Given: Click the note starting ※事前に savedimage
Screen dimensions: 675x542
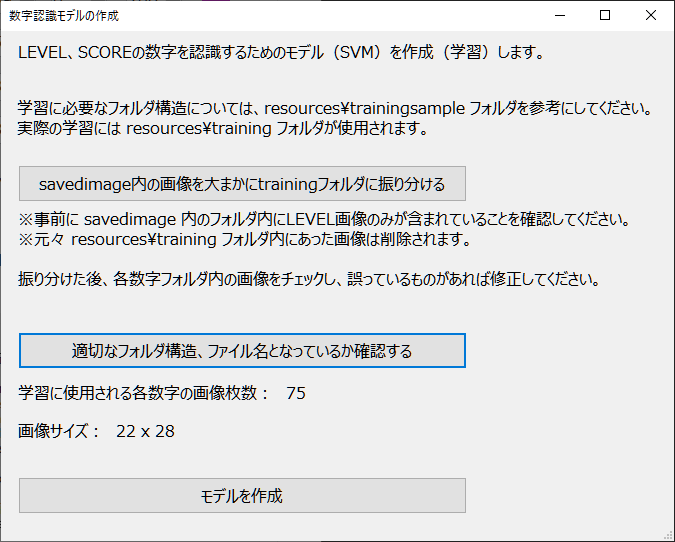Looking at the screenshot, I should click(x=324, y=220).
